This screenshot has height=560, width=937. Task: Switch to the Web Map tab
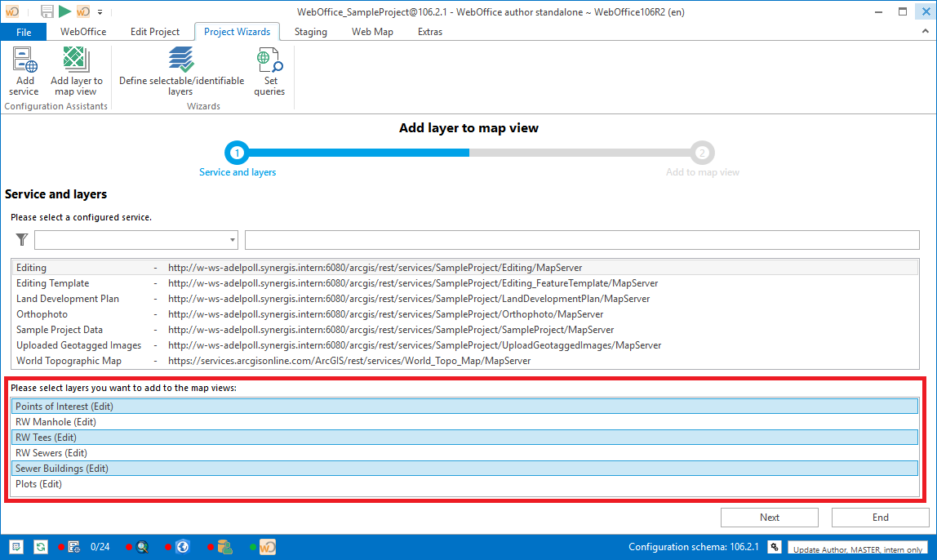click(x=372, y=32)
